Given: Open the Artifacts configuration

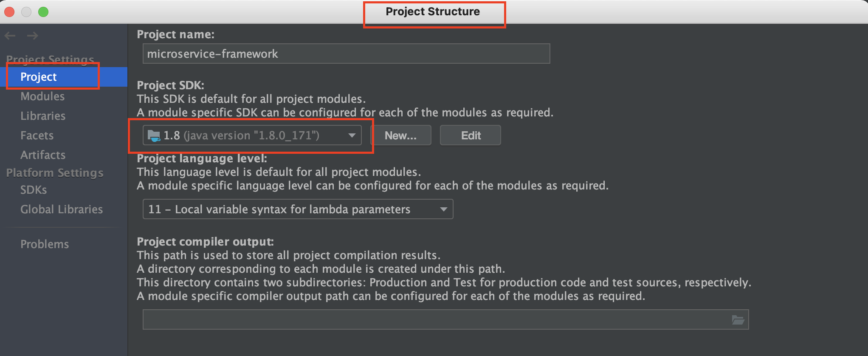Looking at the screenshot, I should [42, 155].
